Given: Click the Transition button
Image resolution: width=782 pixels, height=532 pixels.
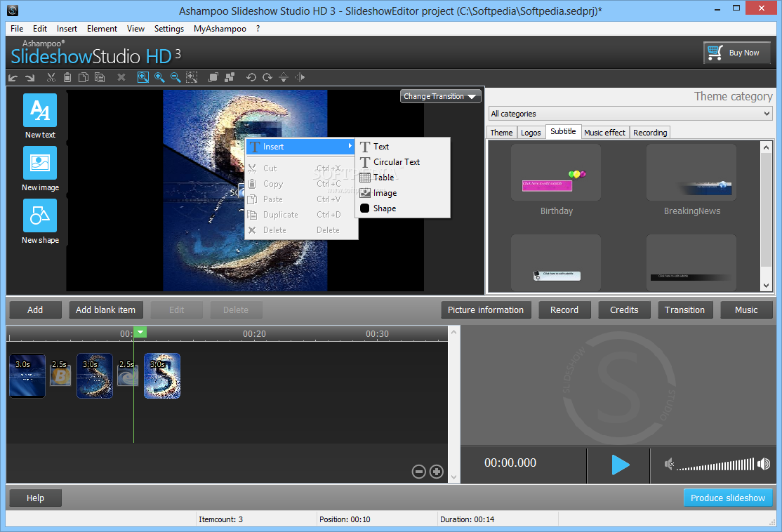Looking at the screenshot, I should (684, 310).
